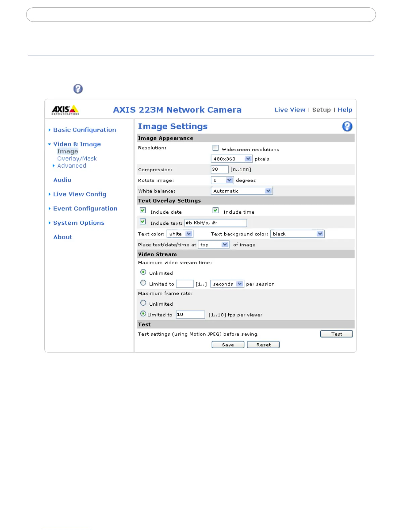The width and height of the screenshot is (411, 532).
Task: Click the Include text input field
Action: pyautogui.click(x=216, y=223)
